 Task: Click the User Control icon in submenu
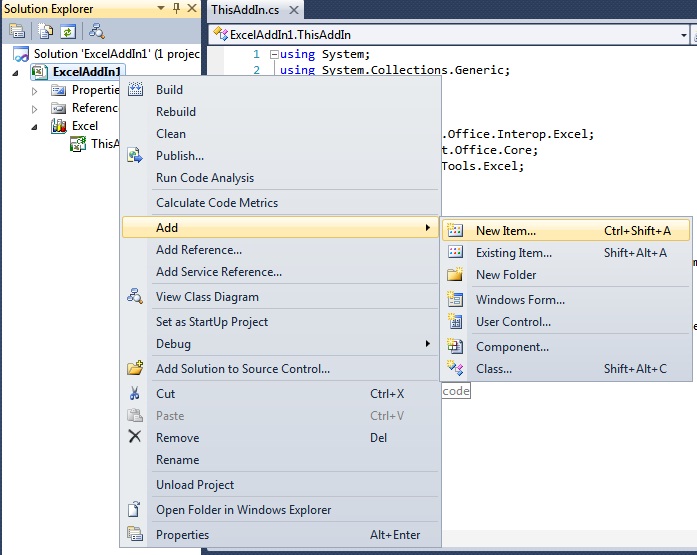pos(455,321)
